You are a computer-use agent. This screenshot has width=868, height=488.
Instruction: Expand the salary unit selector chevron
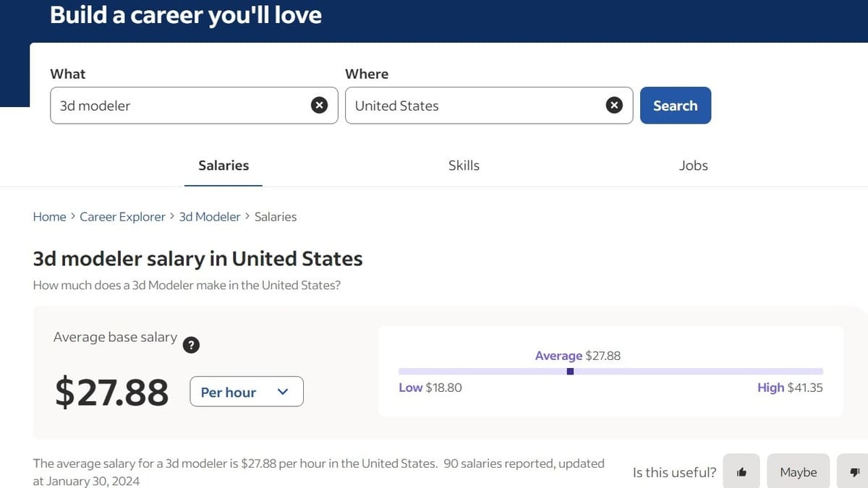[x=282, y=391]
